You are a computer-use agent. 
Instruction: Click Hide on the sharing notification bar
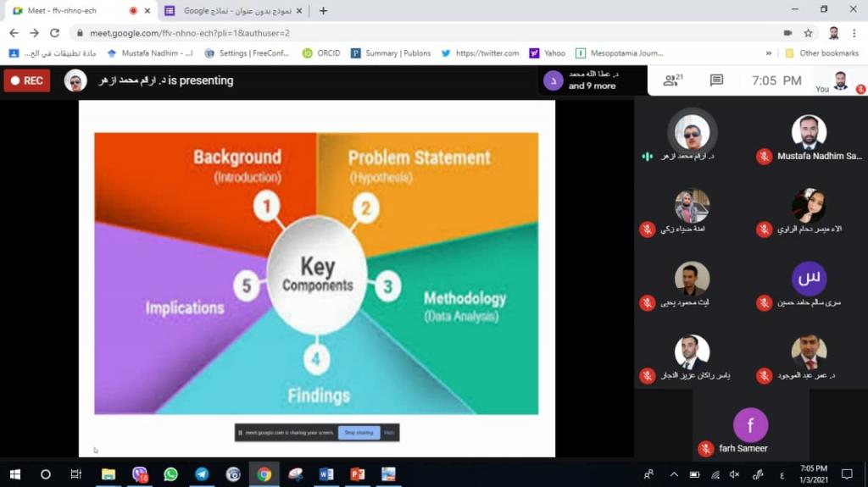pos(389,433)
